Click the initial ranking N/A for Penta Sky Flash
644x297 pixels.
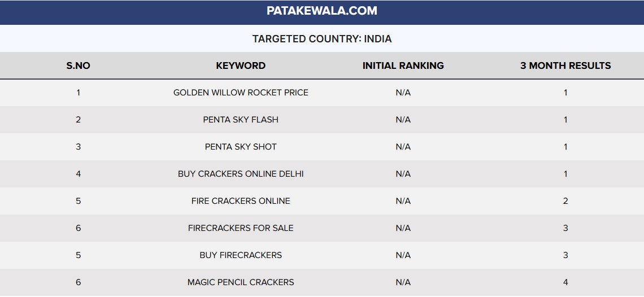coord(403,120)
